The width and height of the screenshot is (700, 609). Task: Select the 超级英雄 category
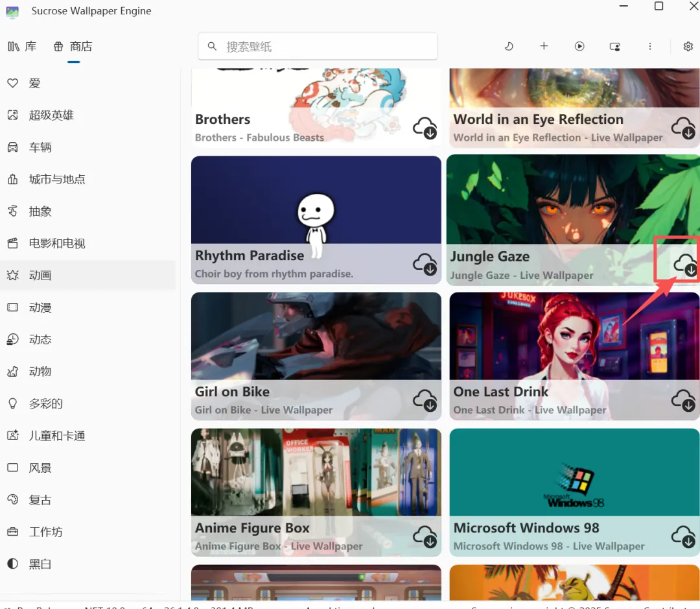88,115
